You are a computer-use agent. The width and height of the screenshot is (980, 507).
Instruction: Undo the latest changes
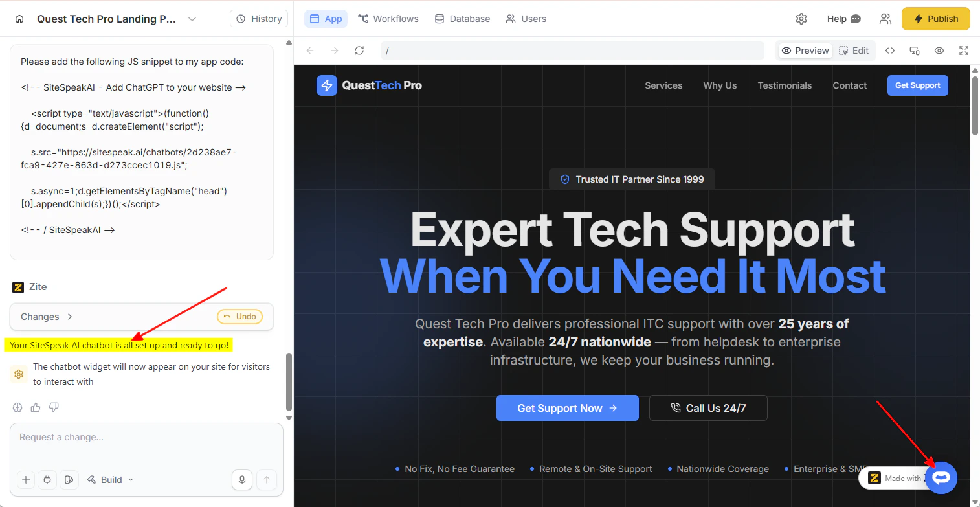click(x=239, y=317)
